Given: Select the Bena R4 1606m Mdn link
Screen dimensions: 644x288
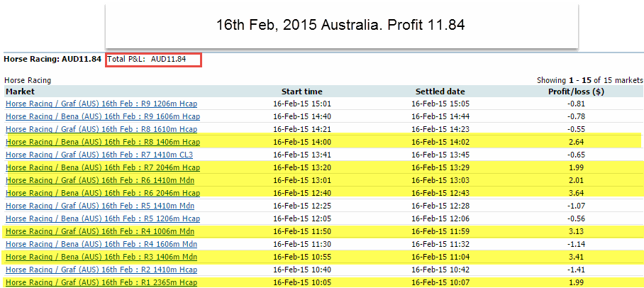Looking at the screenshot, I should pos(100,244).
